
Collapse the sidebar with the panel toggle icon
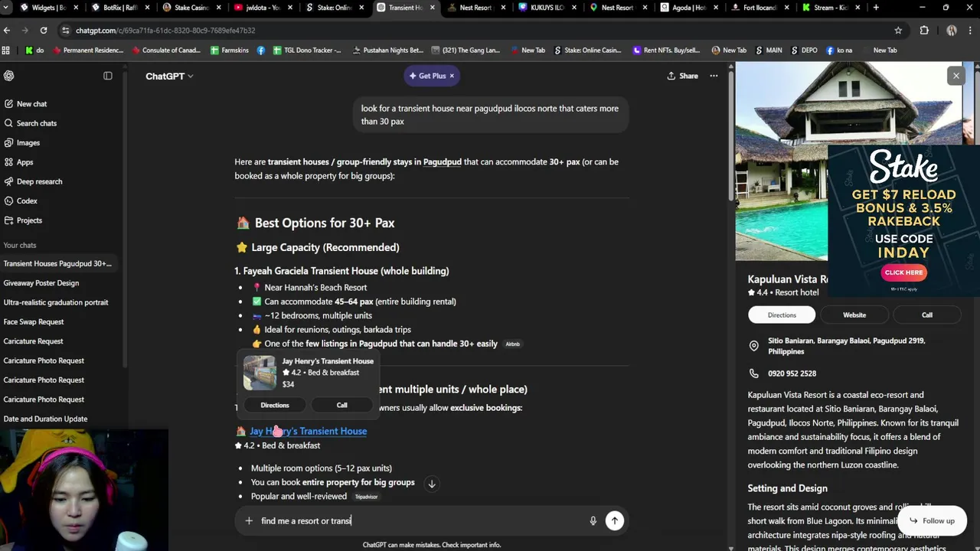coord(108,76)
